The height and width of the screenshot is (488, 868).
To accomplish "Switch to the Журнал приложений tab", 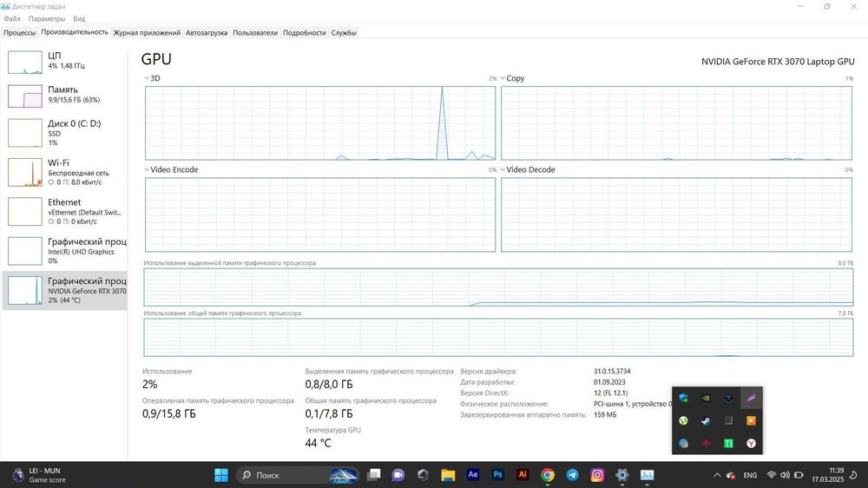I will (x=147, y=33).
